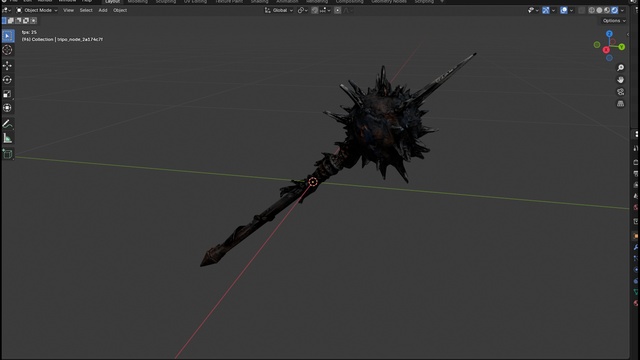Open proportional editing falloff dropdown
The height and width of the screenshot is (360, 640).
coord(348,10)
